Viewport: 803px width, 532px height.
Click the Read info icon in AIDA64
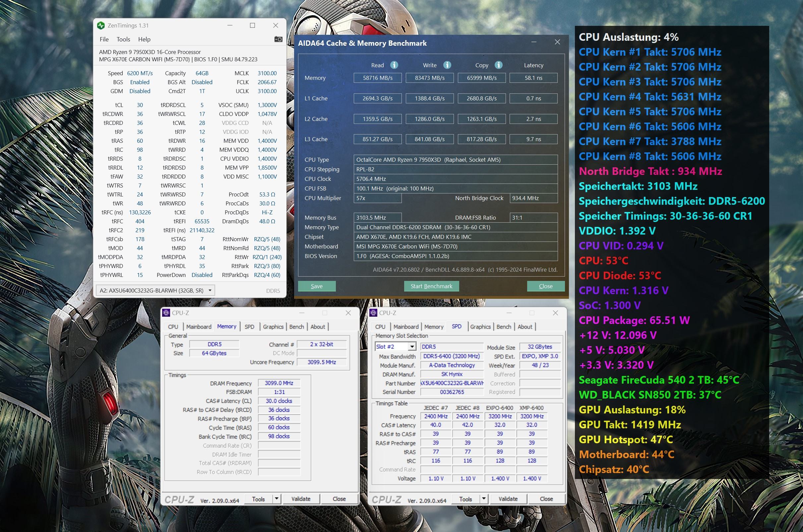point(394,65)
